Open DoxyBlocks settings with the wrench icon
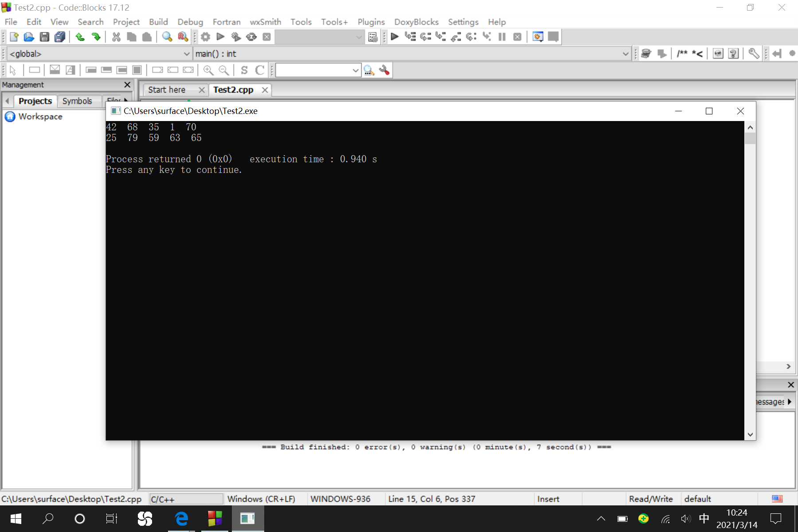Viewport: 798px width, 532px height. pyautogui.click(x=753, y=54)
